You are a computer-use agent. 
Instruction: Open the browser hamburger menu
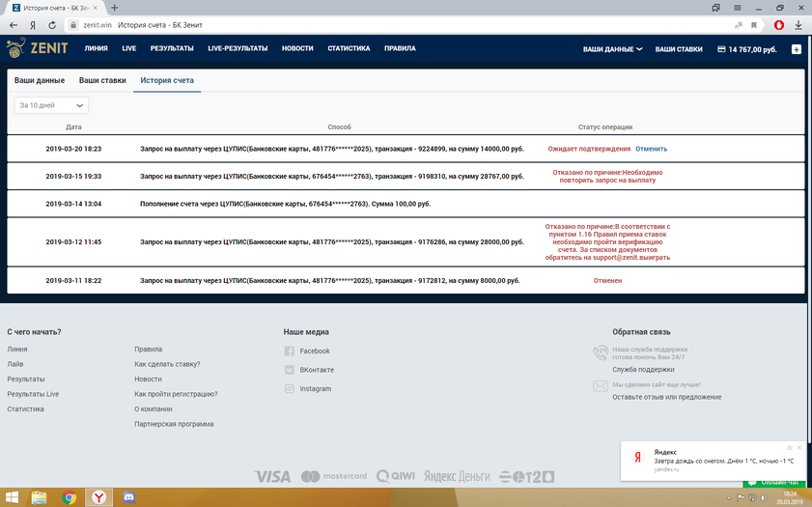[x=738, y=8]
